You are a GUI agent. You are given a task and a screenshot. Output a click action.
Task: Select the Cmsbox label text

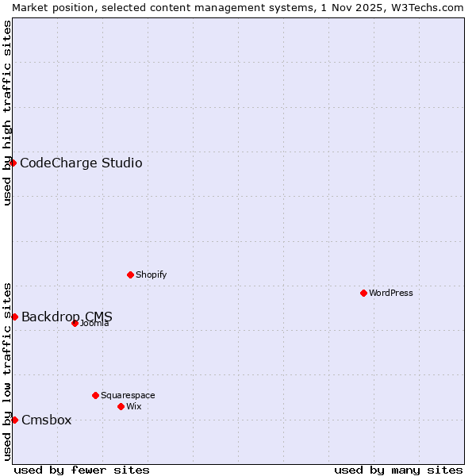point(46,420)
